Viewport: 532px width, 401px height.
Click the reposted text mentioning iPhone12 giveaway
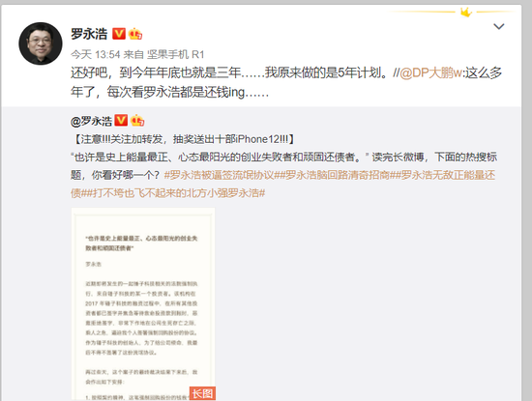[184, 139]
